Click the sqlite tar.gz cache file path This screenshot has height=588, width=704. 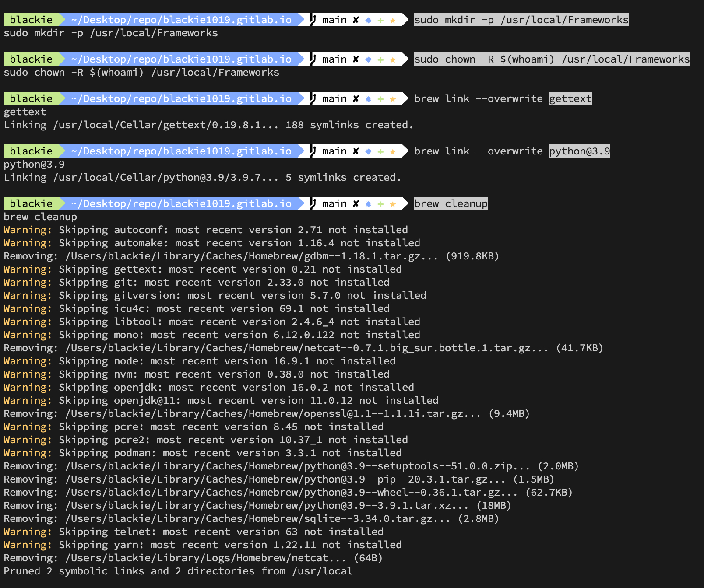(257, 518)
